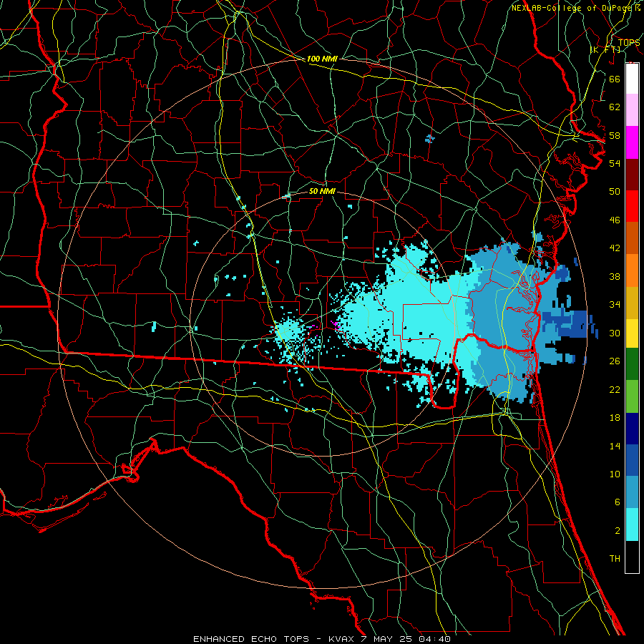Click the '(K FT)' units label
Image resolution: width=644 pixels, height=644 pixels.
605,49
